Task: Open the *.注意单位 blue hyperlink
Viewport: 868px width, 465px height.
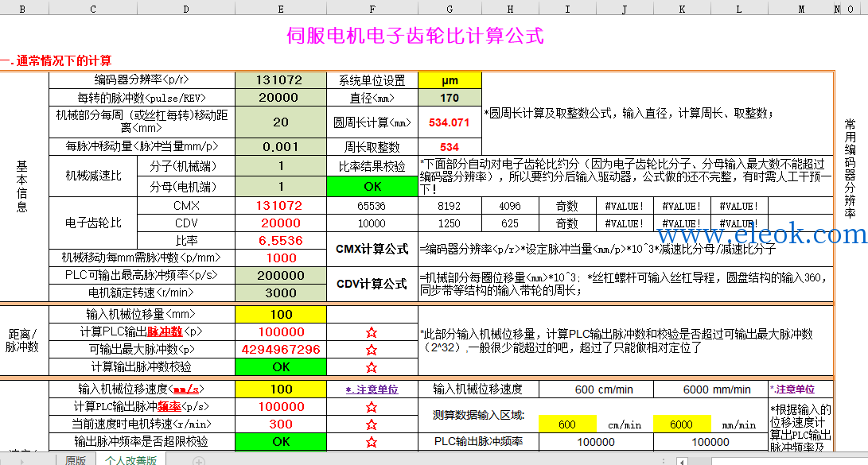Action: pyautogui.click(x=372, y=389)
